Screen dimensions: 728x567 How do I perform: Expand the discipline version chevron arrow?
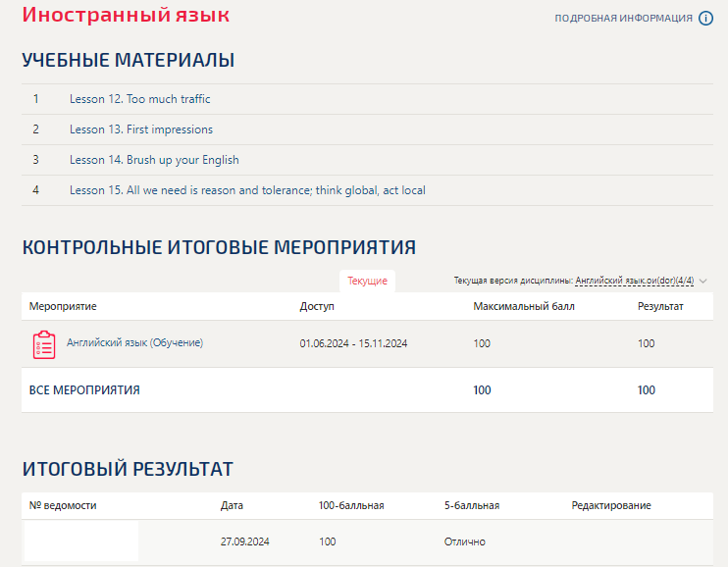703,282
